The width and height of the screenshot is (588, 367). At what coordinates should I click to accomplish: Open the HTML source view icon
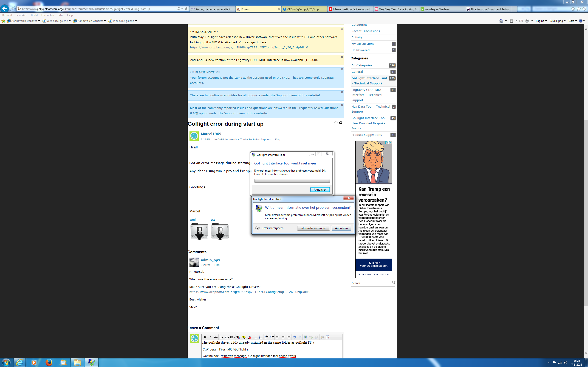328,337
